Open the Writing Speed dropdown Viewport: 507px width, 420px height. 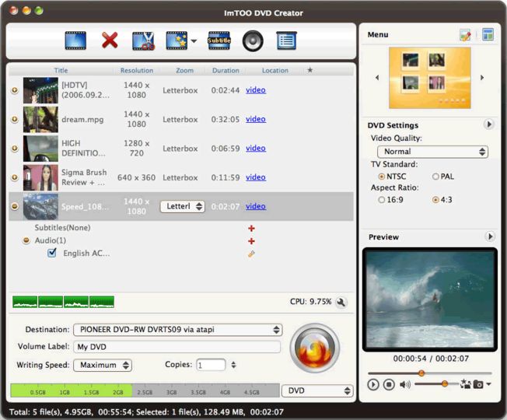pyautogui.click(x=103, y=366)
